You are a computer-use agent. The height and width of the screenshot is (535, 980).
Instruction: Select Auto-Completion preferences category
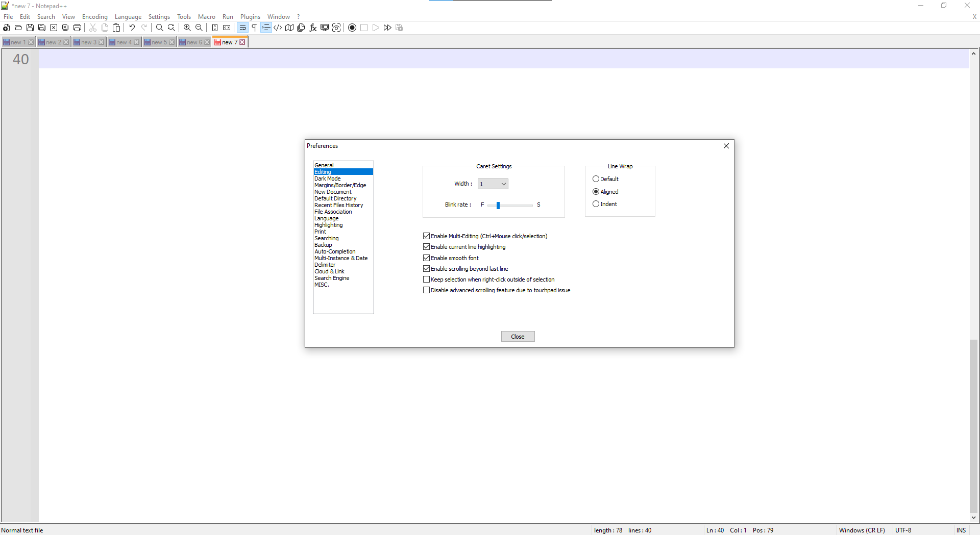pyautogui.click(x=335, y=251)
